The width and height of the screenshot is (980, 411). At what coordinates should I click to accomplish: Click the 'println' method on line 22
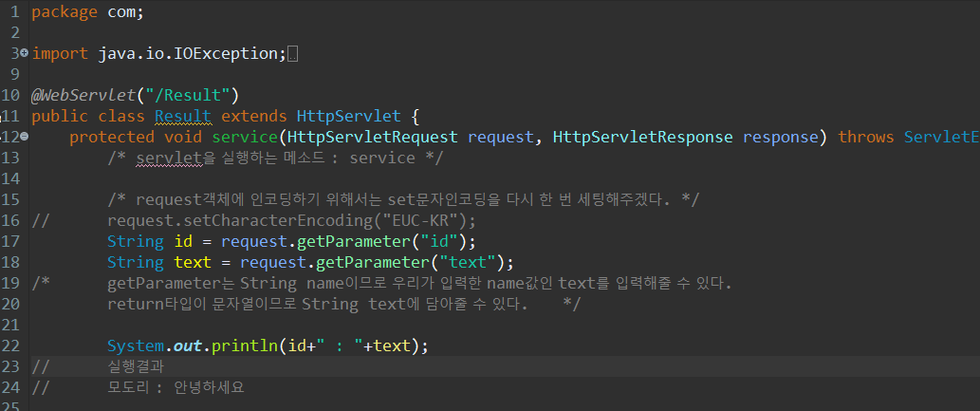[x=245, y=346]
